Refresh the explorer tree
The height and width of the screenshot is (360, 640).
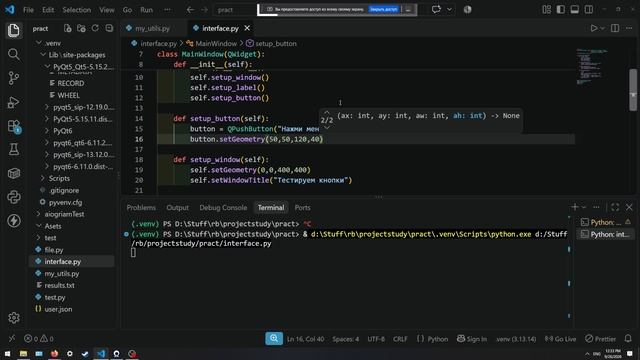point(95,28)
